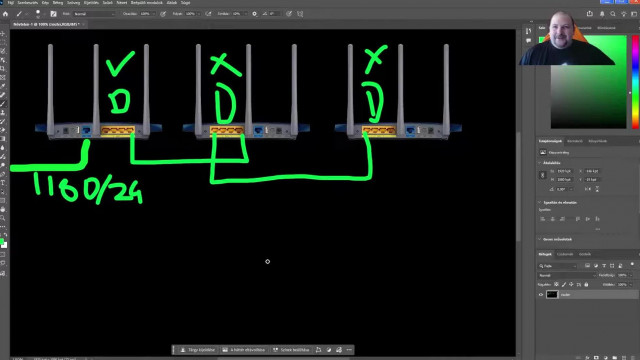Toggle lock all padlock icon
This screenshot has height=360, width=640.
[586, 284]
